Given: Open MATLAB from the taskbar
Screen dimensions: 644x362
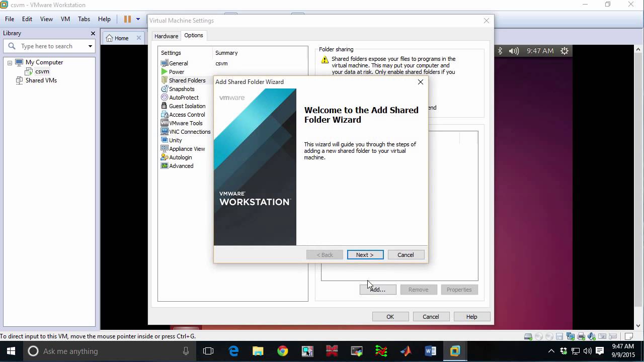Looking at the screenshot, I should tap(406, 351).
